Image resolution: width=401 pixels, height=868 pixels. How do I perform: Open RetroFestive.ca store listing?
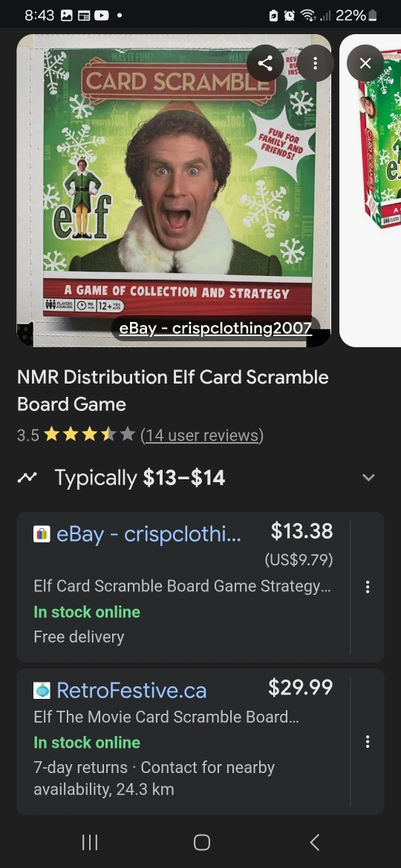(x=131, y=690)
